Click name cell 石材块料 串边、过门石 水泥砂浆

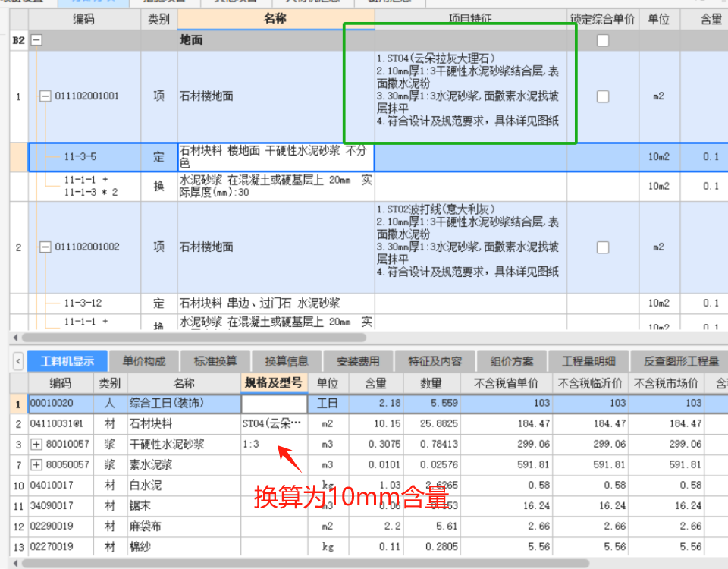pyautogui.click(x=275, y=303)
